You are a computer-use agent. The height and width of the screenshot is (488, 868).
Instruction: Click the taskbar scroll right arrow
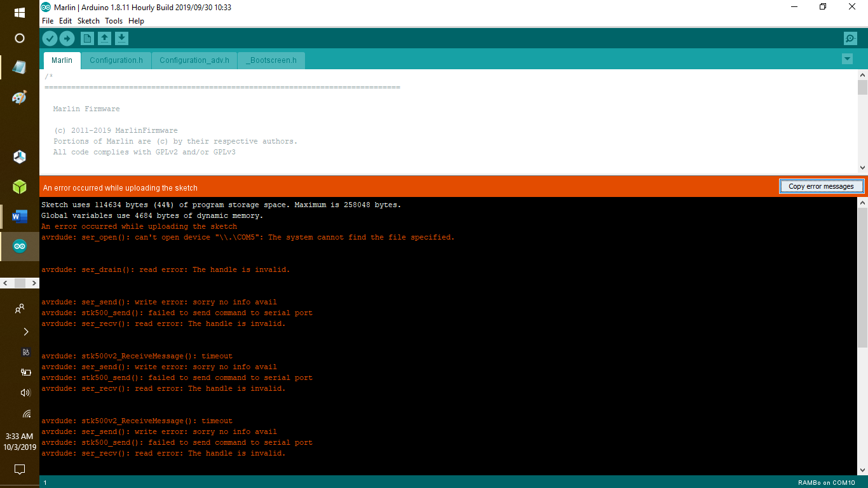click(34, 283)
